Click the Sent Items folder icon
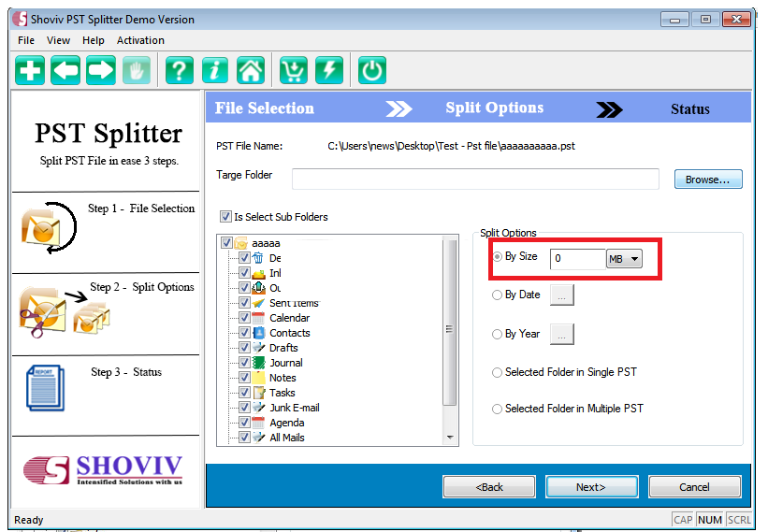Viewport: 768px width, 532px height. 258,303
